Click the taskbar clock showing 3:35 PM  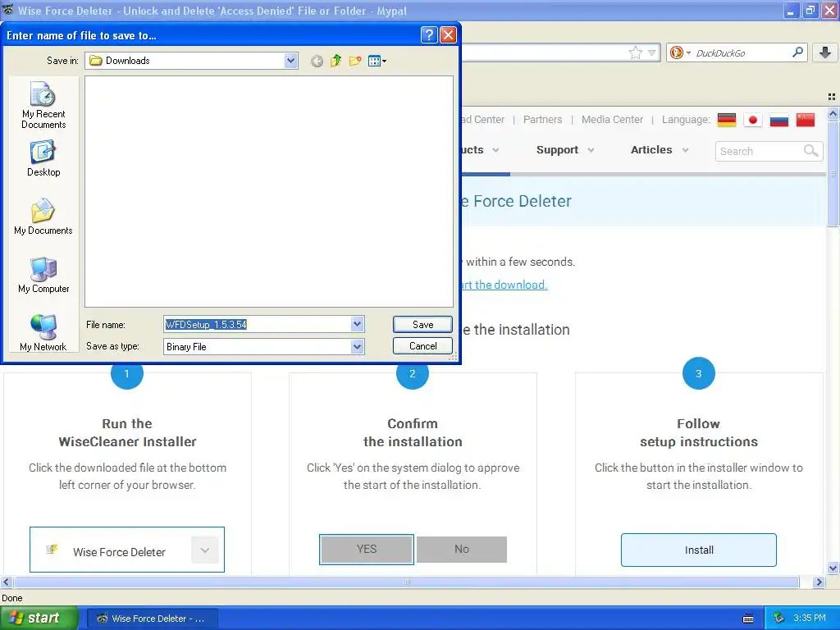pos(810,619)
